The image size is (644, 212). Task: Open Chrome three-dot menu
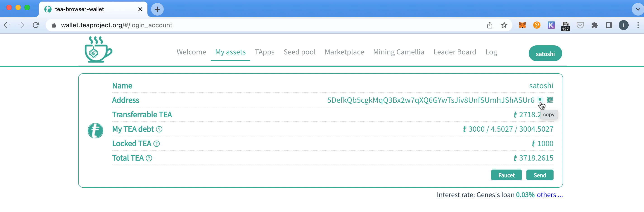pos(638,25)
